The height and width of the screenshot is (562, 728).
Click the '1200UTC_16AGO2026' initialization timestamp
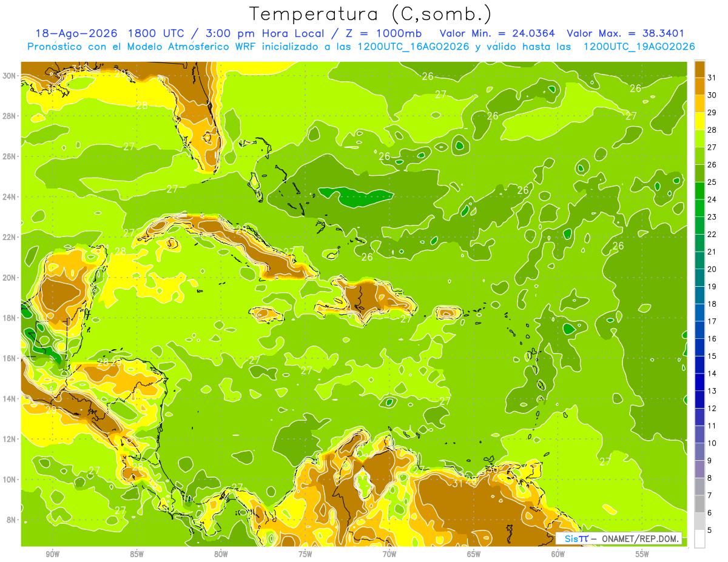tap(413, 47)
